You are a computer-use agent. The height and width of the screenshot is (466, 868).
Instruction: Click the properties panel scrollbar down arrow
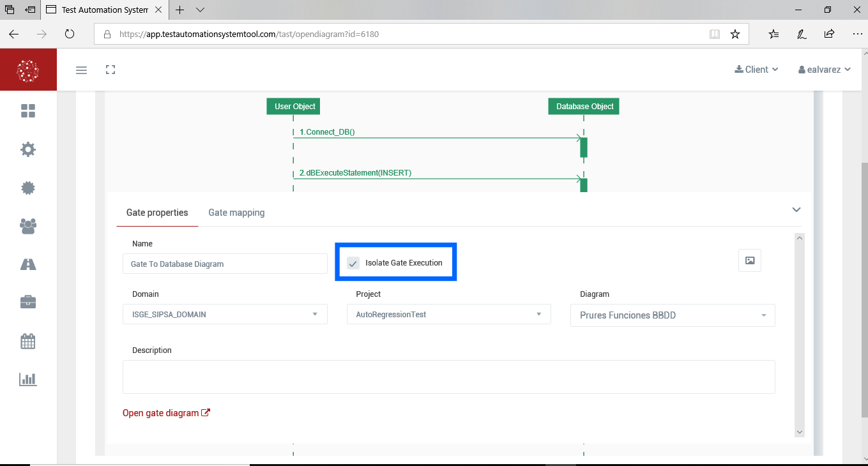800,432
